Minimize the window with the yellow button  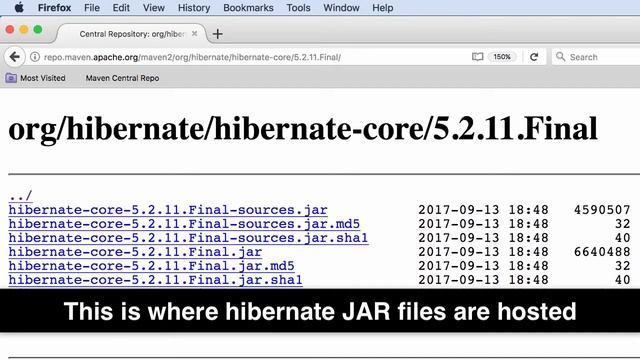tap(24, 29)
